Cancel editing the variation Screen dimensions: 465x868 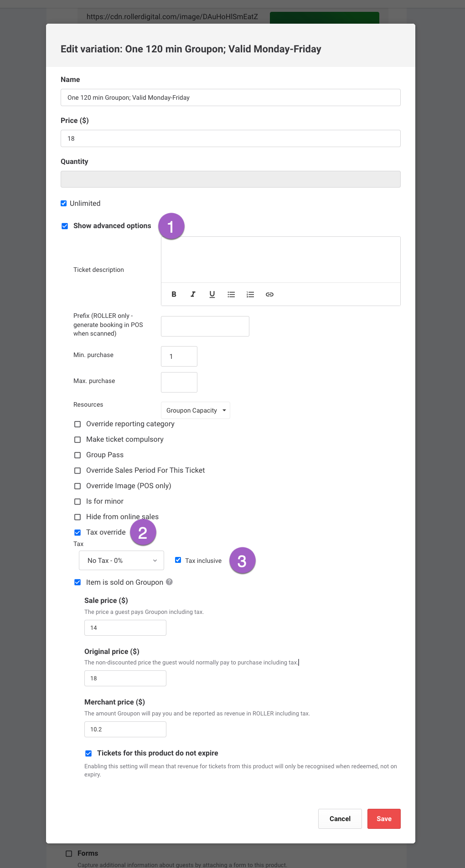point(340,819)
